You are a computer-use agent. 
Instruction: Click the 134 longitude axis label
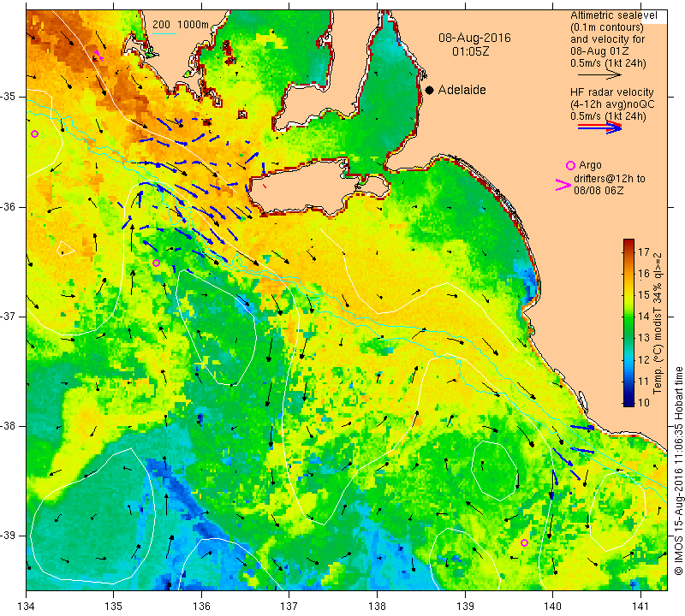pyautogui.click(x=27, y=607)
